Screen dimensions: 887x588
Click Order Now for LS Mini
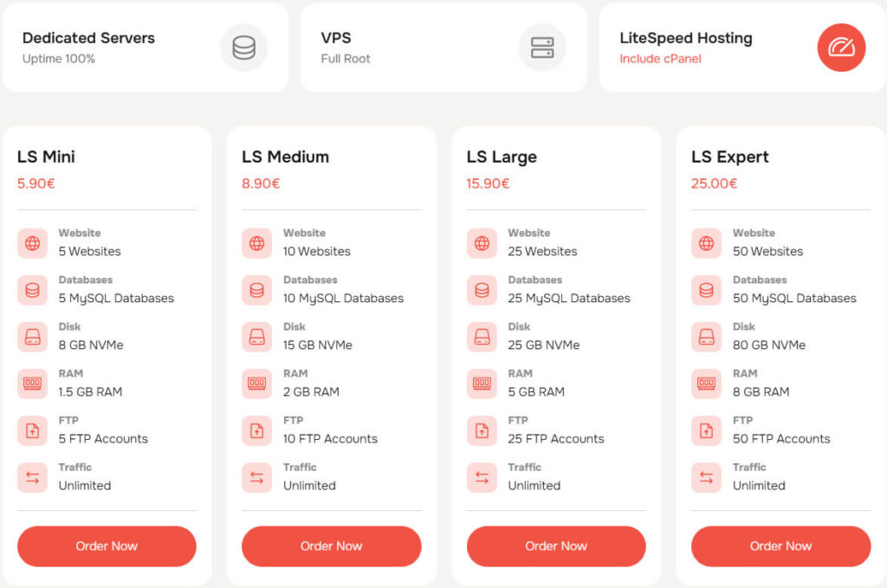pos(106,546)
